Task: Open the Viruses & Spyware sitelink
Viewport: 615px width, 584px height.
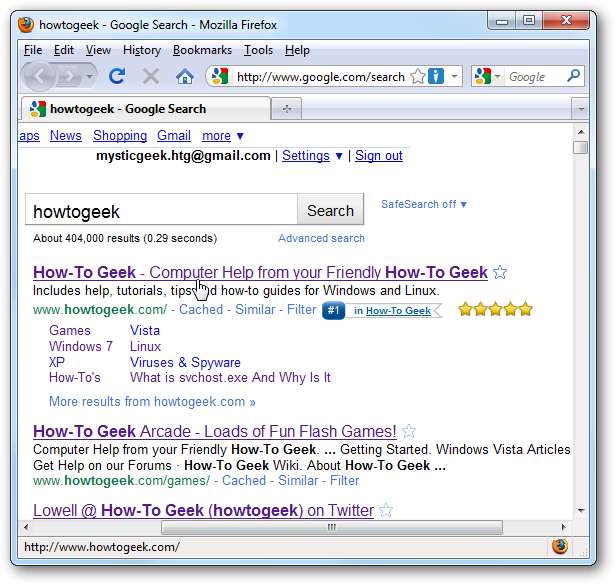Action: click(185, 362)
